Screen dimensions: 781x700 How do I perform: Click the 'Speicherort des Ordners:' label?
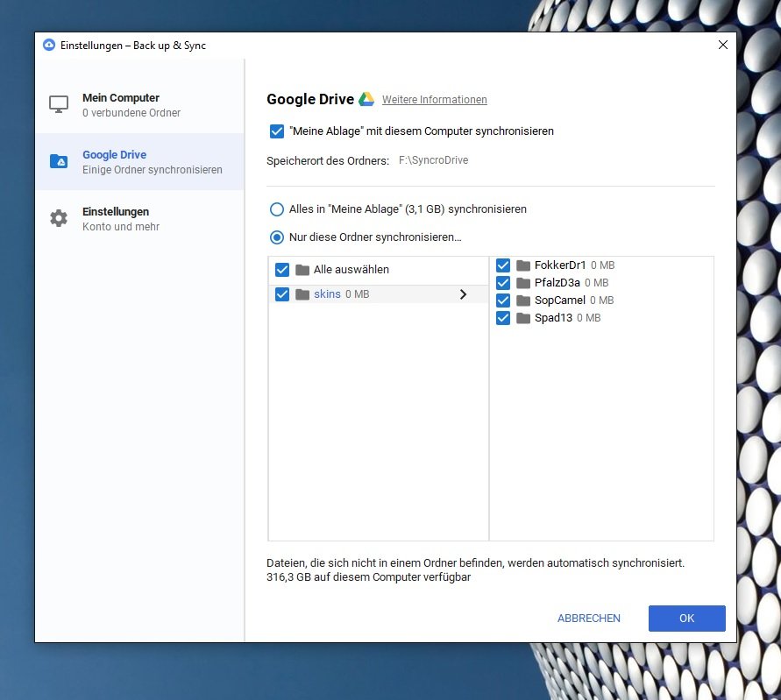click(328, 161)
